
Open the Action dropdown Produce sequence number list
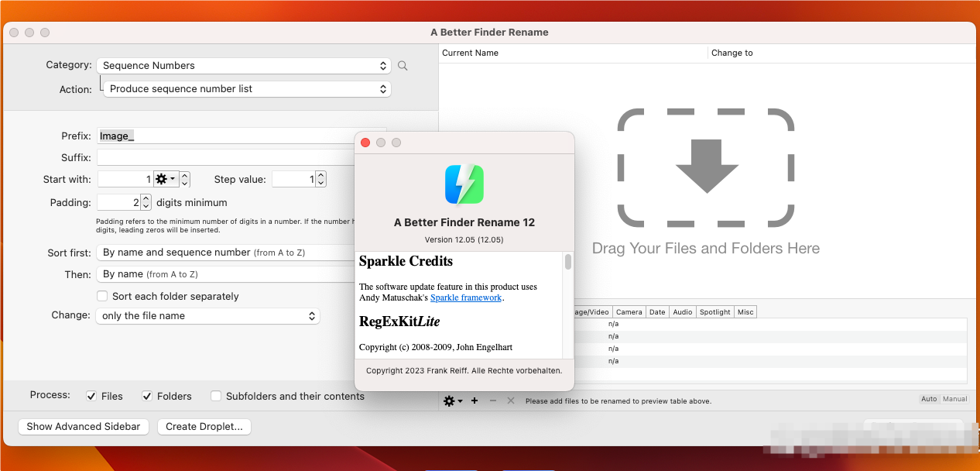[247, 89]
